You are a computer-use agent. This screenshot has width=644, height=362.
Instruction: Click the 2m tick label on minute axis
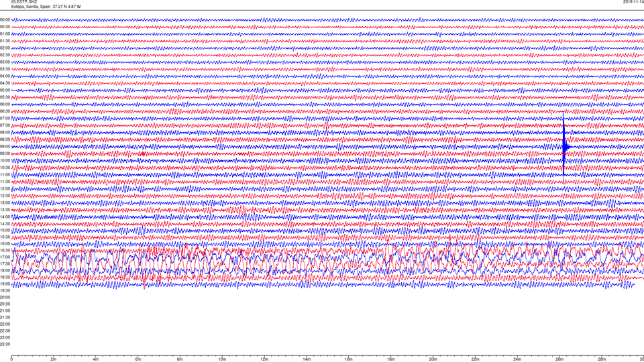tap(54, 359)
